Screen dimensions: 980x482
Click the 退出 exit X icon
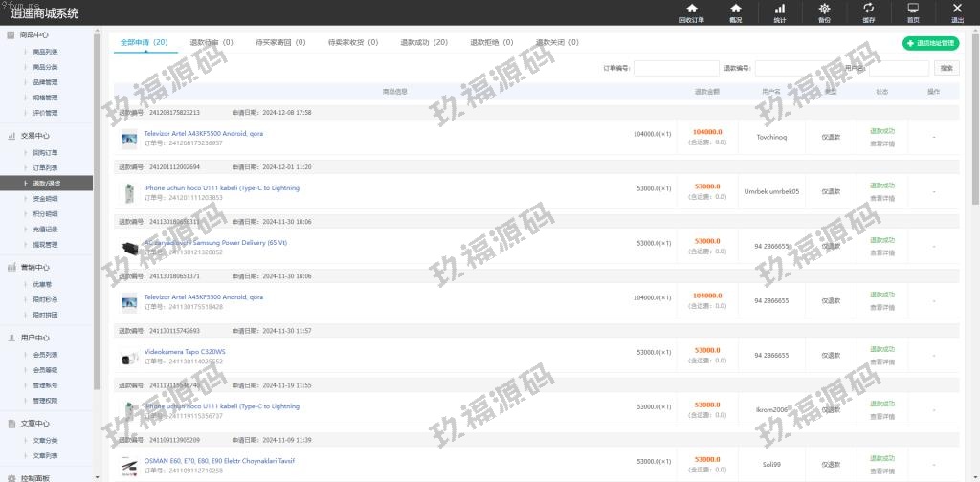(x=957, y=9)
